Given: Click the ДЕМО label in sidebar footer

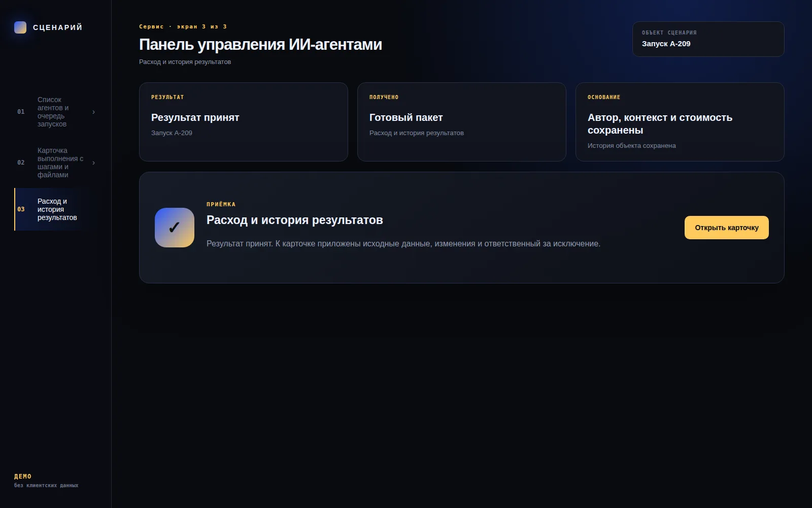Looking at the screenshot, I should pos(23,477).
